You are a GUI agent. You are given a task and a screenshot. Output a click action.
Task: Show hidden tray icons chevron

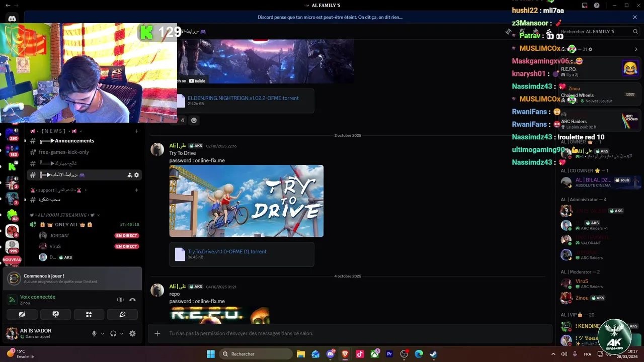point(553,354)
